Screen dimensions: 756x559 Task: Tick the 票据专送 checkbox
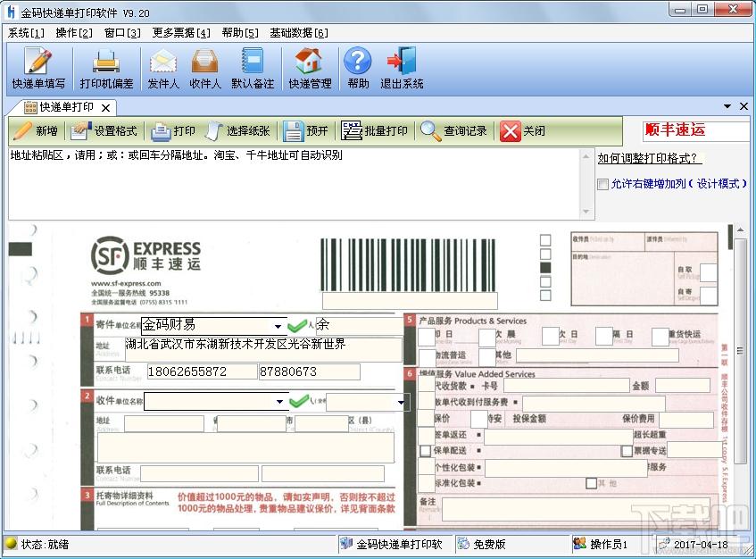coord(627,451)
